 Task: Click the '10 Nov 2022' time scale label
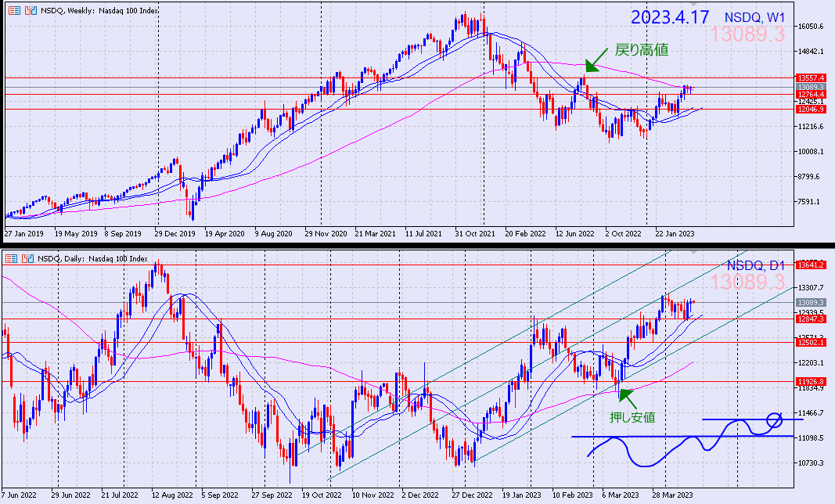pyautogui.click(x=373, y=495)
